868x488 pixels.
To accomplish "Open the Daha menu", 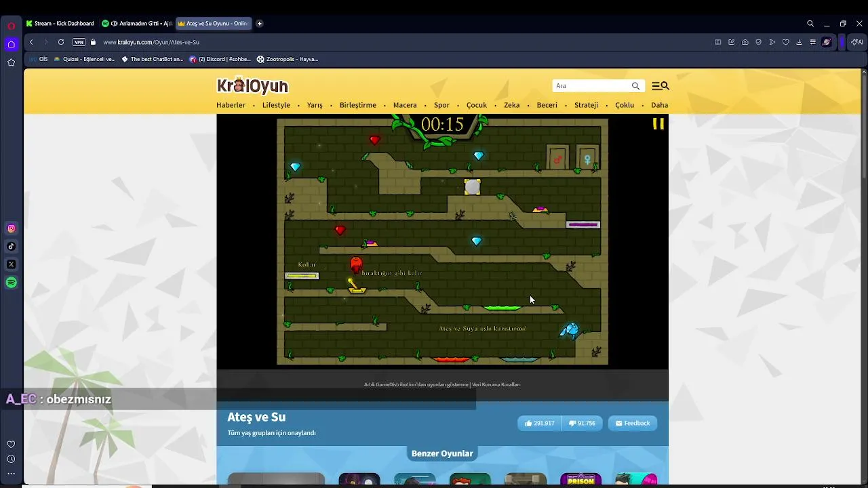I will pos(659,105).
